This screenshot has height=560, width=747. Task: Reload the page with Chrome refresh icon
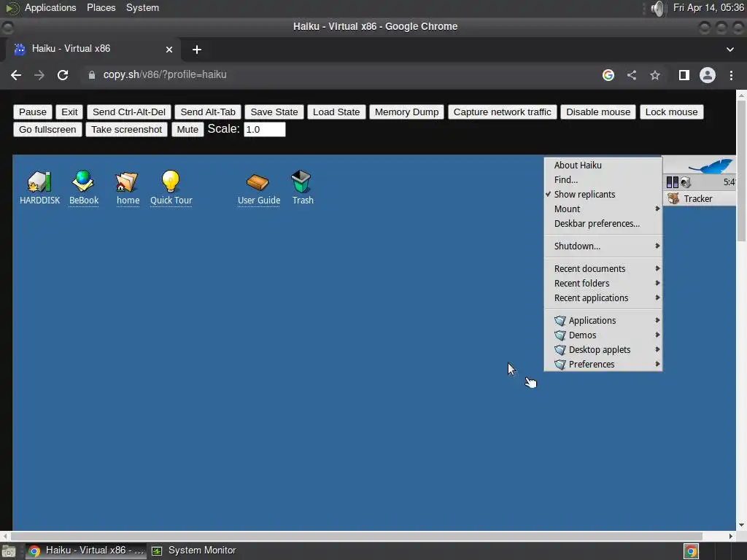63,75
